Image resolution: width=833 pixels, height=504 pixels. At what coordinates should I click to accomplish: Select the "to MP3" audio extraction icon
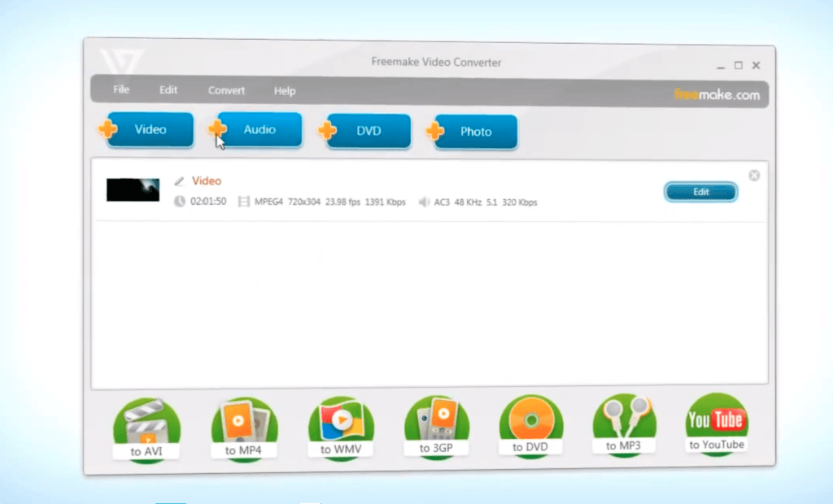point(623,423)
